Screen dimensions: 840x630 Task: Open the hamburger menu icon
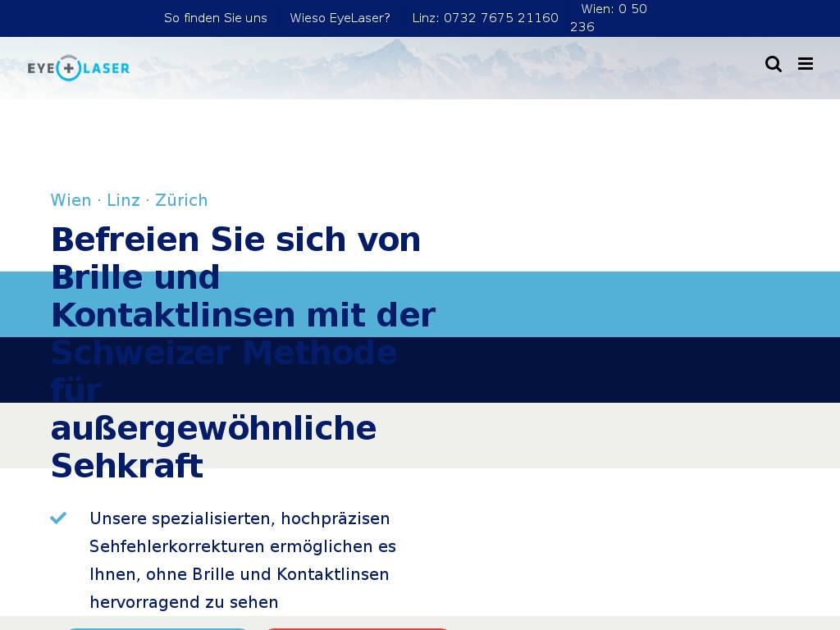(x=806, y=64)
